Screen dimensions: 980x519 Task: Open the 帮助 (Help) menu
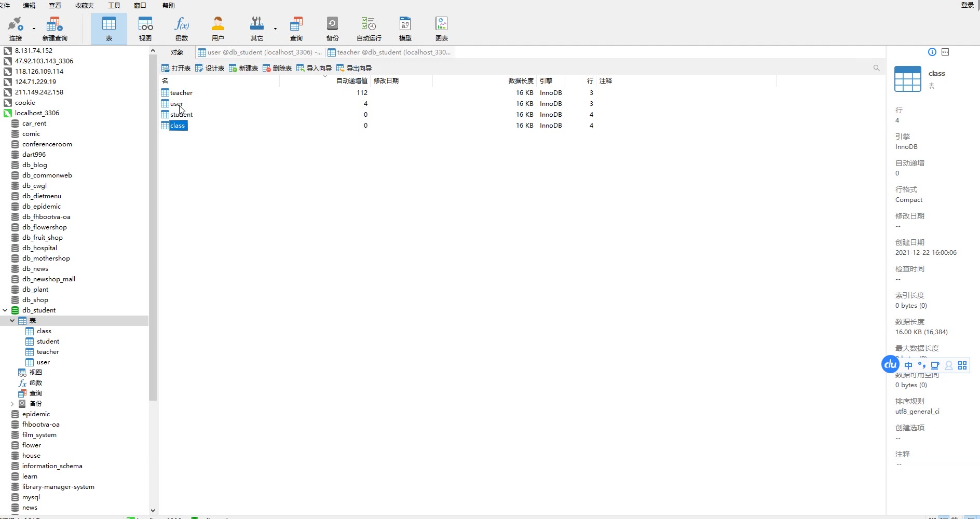click(169, 5)
